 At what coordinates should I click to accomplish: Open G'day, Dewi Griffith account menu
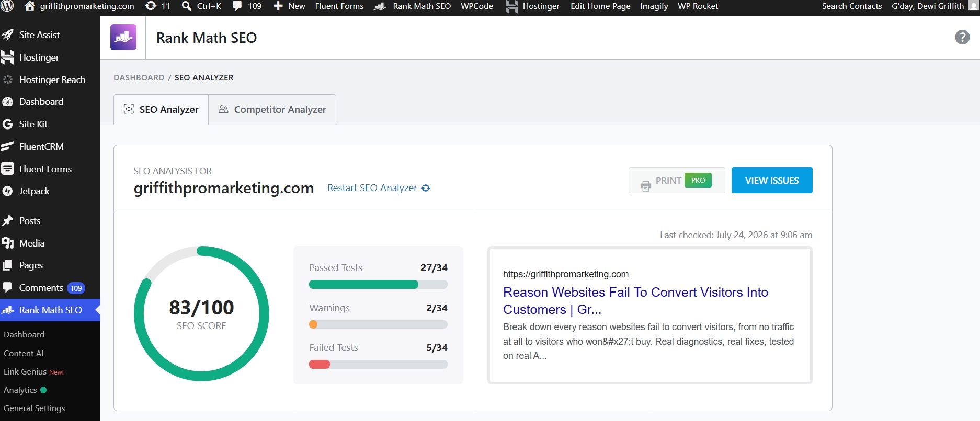[x=928, y=6]
